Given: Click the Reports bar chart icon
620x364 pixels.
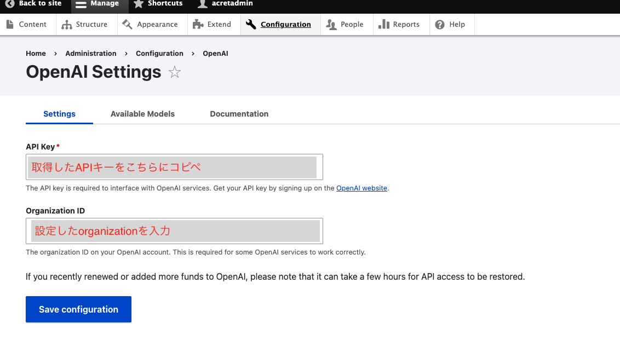Looking at the screenshot, I should click(383, 25).
